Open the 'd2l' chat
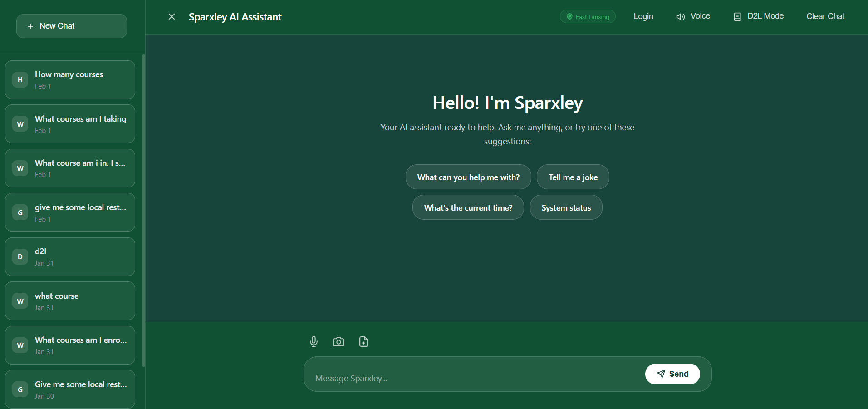868x409 pixels. coord(70,257)
